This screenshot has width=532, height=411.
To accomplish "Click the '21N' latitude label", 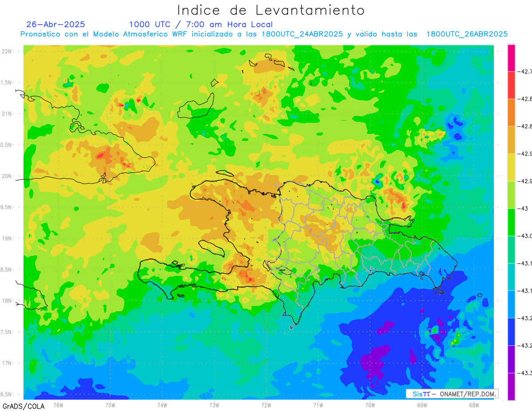I will (8, 114).
